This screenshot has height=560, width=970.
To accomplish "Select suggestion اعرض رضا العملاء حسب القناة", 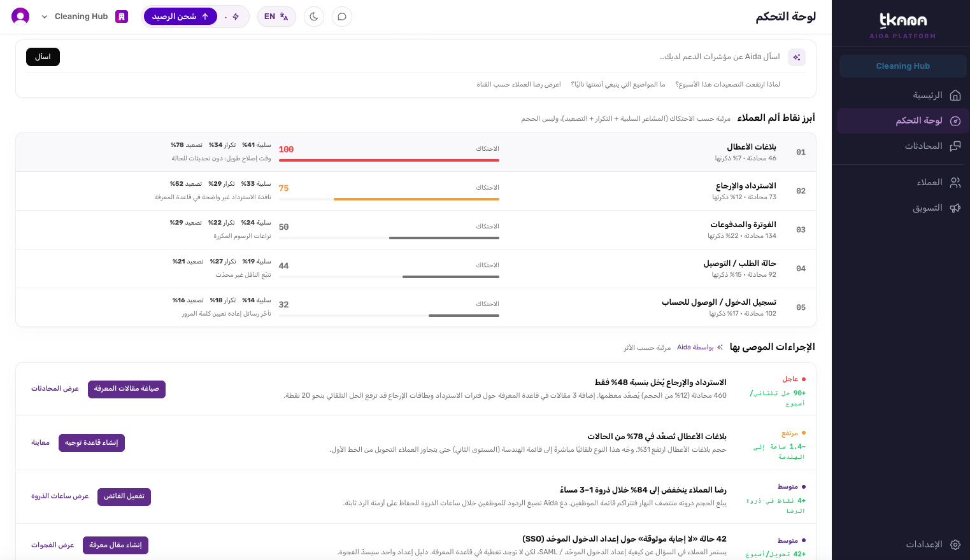I will pyautogui.click(x=518, y=84).
